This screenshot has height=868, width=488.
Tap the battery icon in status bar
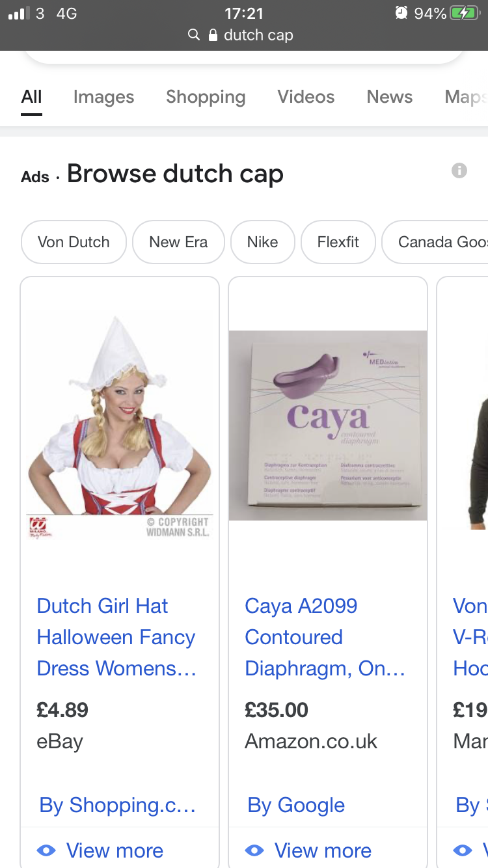(465, 13)
